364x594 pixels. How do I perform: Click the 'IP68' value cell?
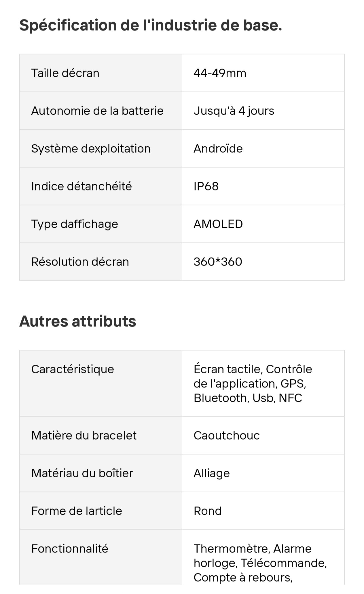click(263, 186)
